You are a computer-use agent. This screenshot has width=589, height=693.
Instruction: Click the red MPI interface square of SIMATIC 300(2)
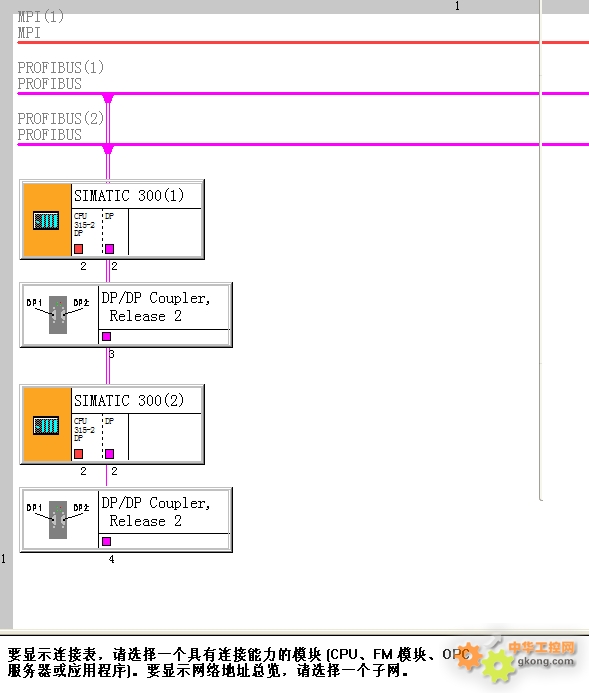pyautogui.click(x=79, y=454)
